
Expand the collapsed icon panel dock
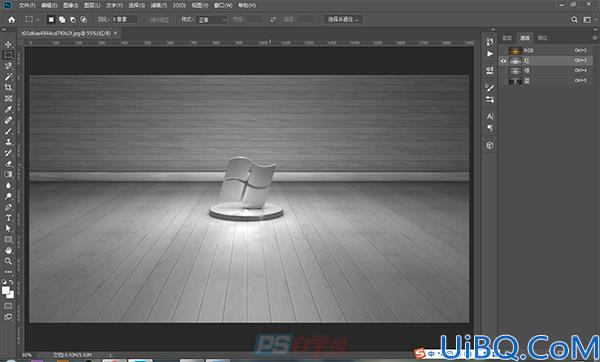point(493,29)
